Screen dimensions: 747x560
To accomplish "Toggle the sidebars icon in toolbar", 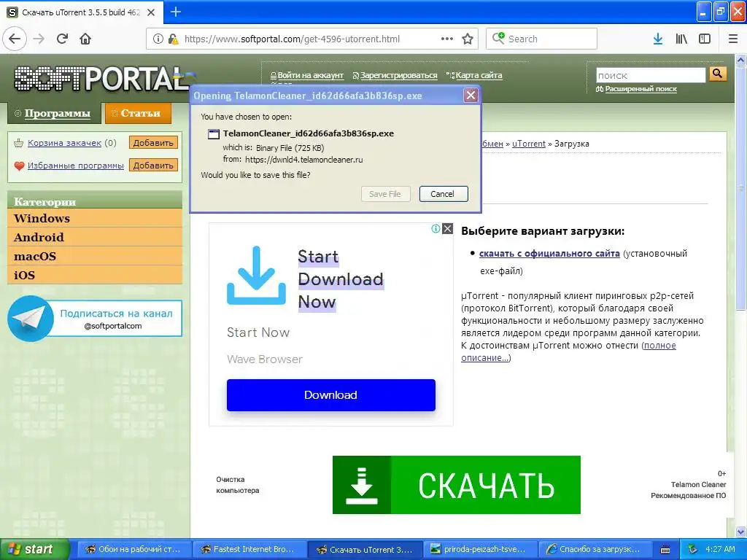I will click(705, 39).
